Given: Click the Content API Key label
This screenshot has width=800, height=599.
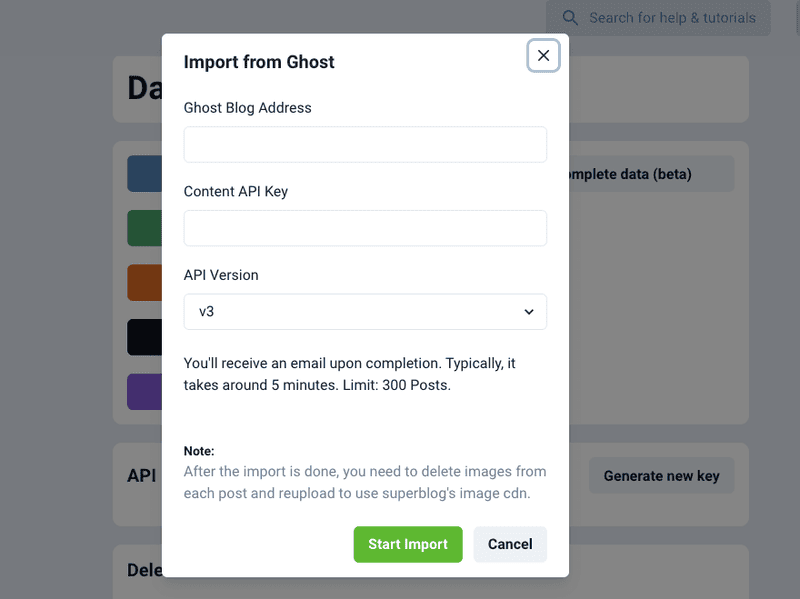Looking at the screenshot, I should point(235,191).
